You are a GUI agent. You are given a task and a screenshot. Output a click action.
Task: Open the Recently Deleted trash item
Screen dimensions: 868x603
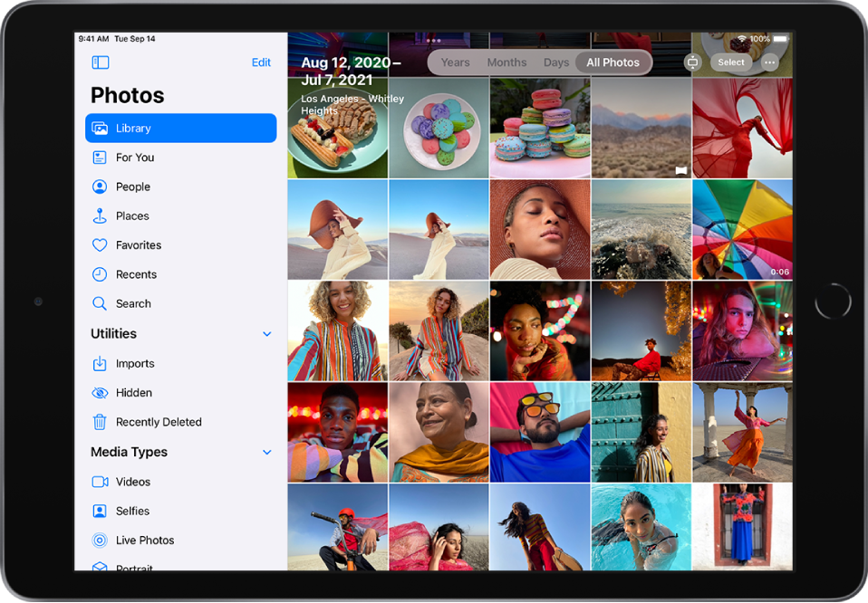coord(158,422)
